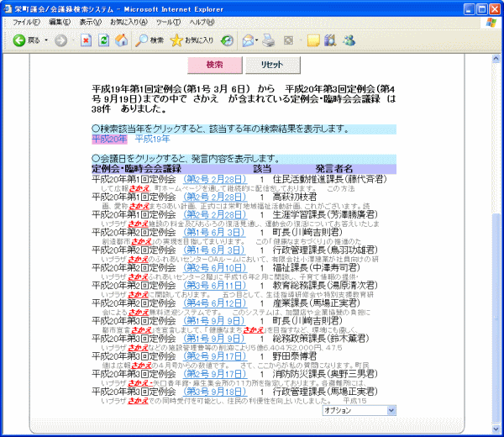
Task: Open 第4号 6月12日 link for 産業課長
Action: click(x=215, y=303)
